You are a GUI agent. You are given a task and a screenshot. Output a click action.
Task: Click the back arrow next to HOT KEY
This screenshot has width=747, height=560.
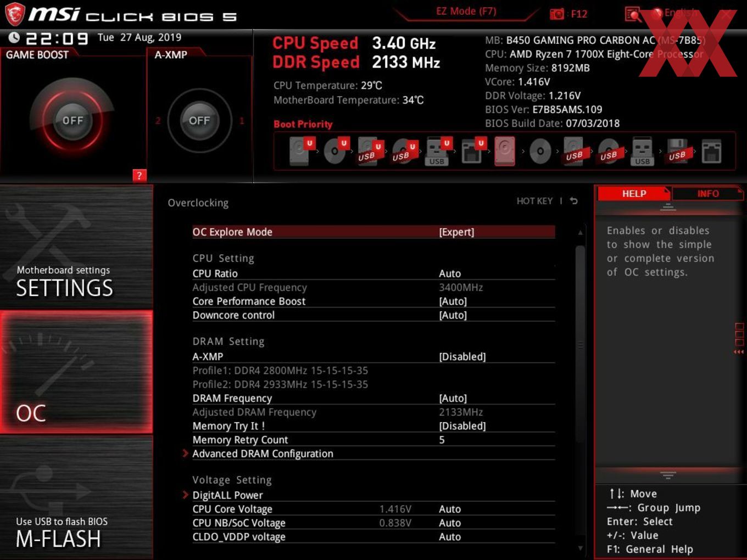pyautogui.click(x=574, y=201)
